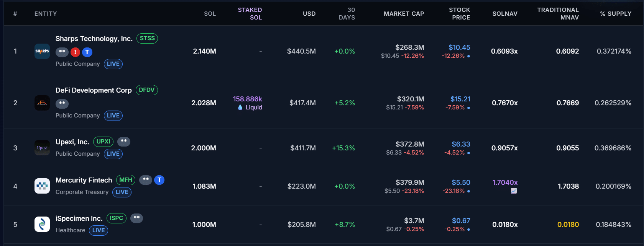This screenshot has height=246, width=644.
Task: Click the liquid droplet icon under staked SOL
Action: (x=240, y=108)
